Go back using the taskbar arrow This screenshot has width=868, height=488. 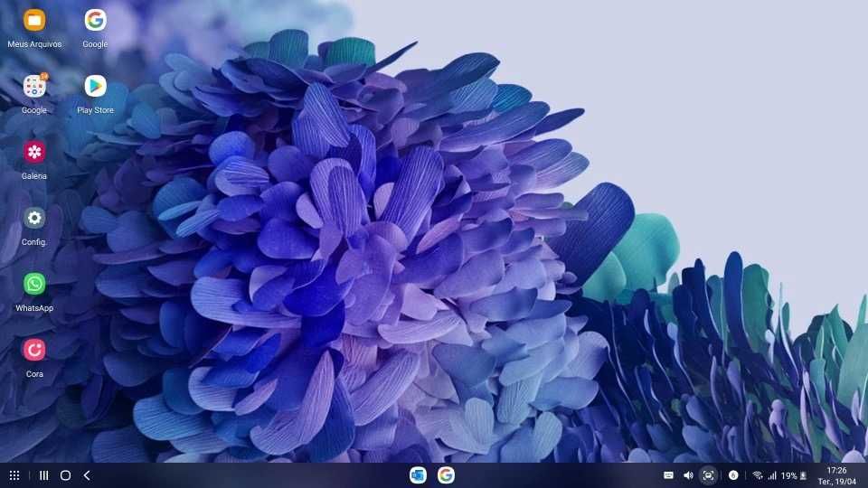pos(87,475)
